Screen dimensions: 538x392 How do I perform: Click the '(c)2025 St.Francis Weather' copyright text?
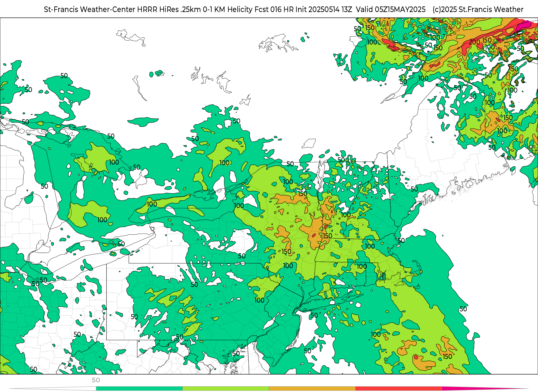(478, 10)
